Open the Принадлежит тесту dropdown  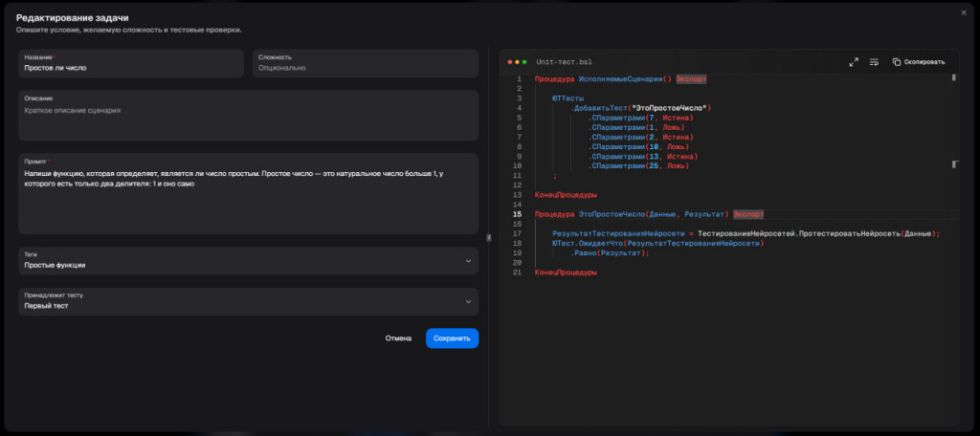248,301
